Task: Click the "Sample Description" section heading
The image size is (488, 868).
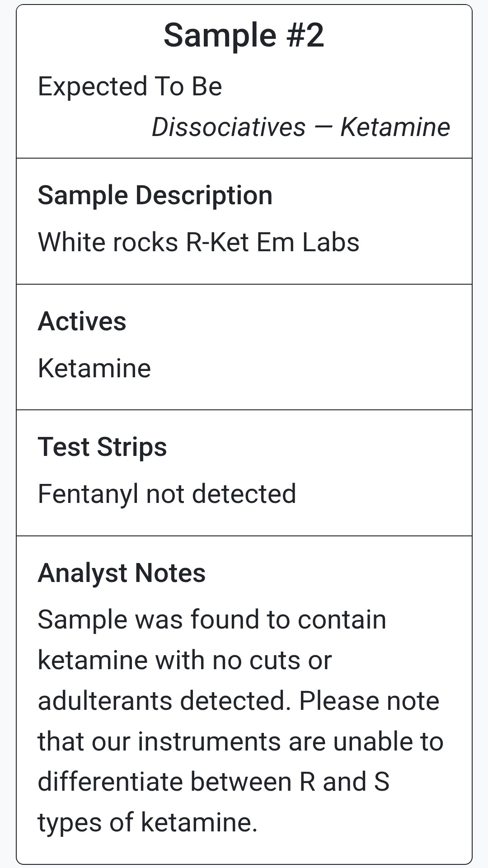Action: (155, 196)
